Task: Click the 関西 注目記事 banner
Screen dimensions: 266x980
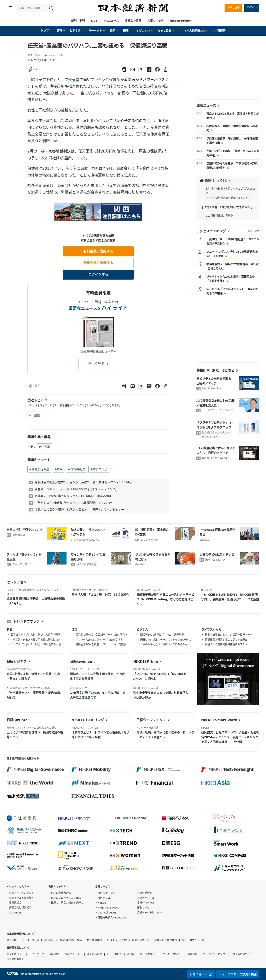Action: [x=98, y=212]
